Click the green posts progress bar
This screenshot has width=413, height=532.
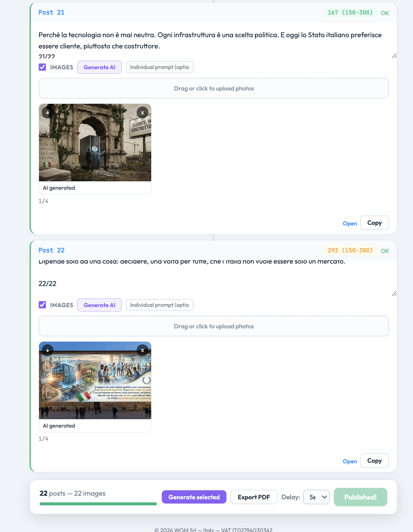[98, 504]
